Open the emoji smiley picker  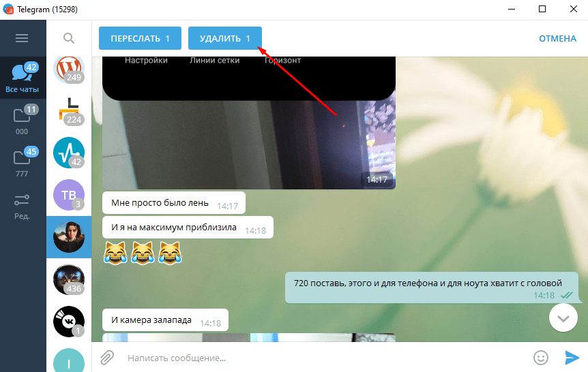(541, 357)
